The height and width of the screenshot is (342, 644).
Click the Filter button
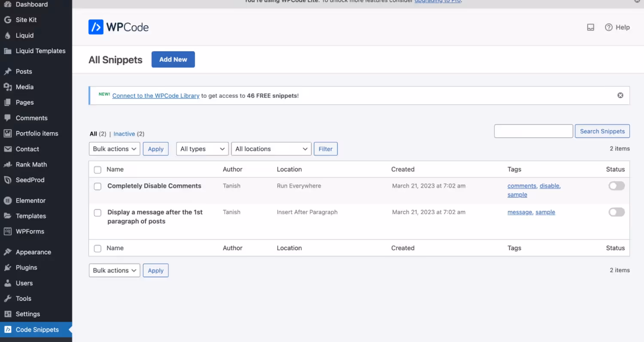point(326,149)
